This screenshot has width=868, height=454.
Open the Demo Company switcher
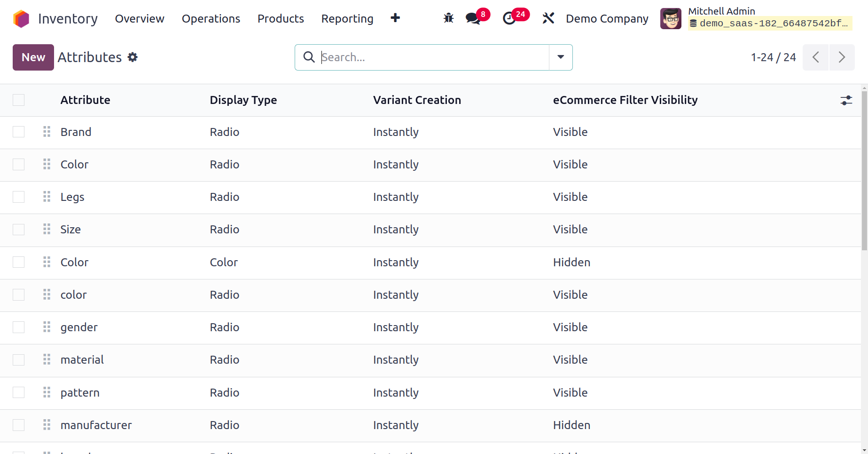607,19
